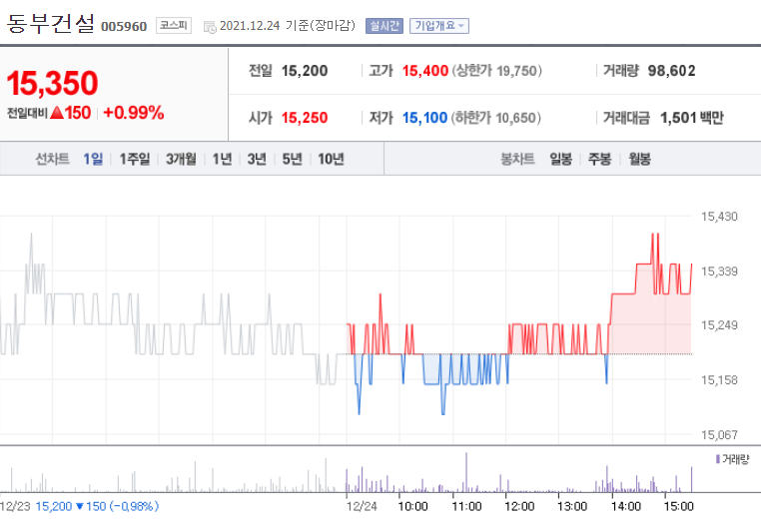
Task: Select the 3개월 line chart tab
Action: pyautogui.click(x=181, y=159)
